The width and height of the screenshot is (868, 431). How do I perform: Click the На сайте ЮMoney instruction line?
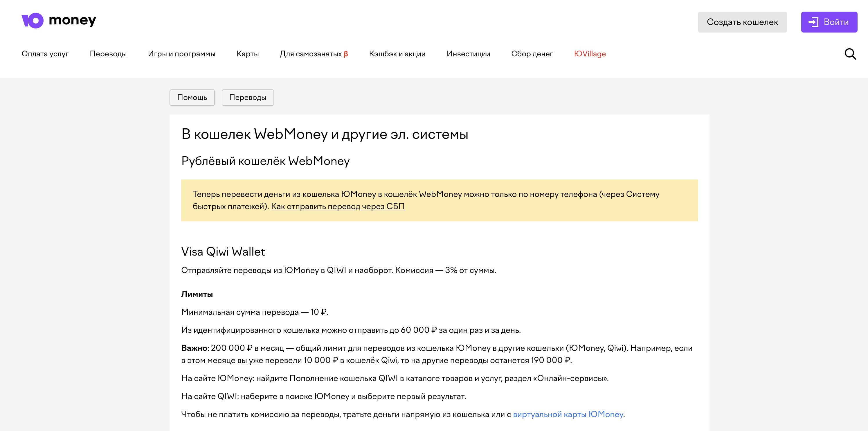coord(395,378)
